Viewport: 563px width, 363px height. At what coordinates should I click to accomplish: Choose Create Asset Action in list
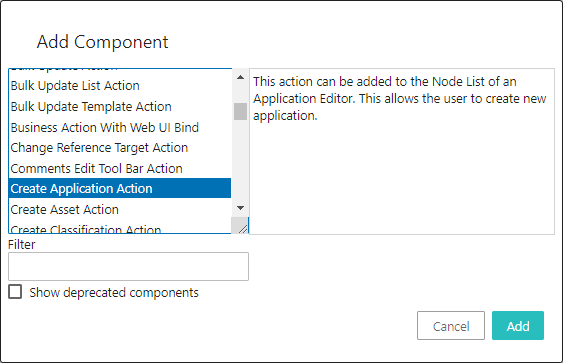click(x=120, y=209)
